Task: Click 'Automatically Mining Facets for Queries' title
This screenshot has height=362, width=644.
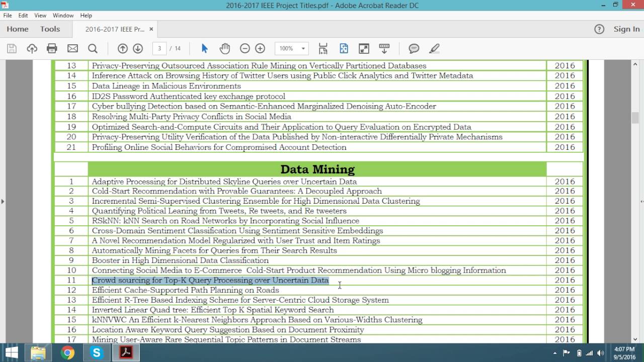Action: click(x=214, y=250)
